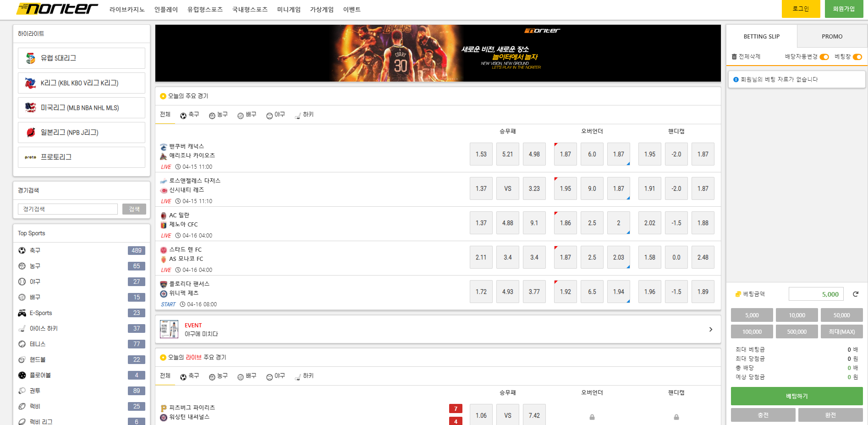
Task: Expand the ice hockey category list
Action: [x=44, y=329]
